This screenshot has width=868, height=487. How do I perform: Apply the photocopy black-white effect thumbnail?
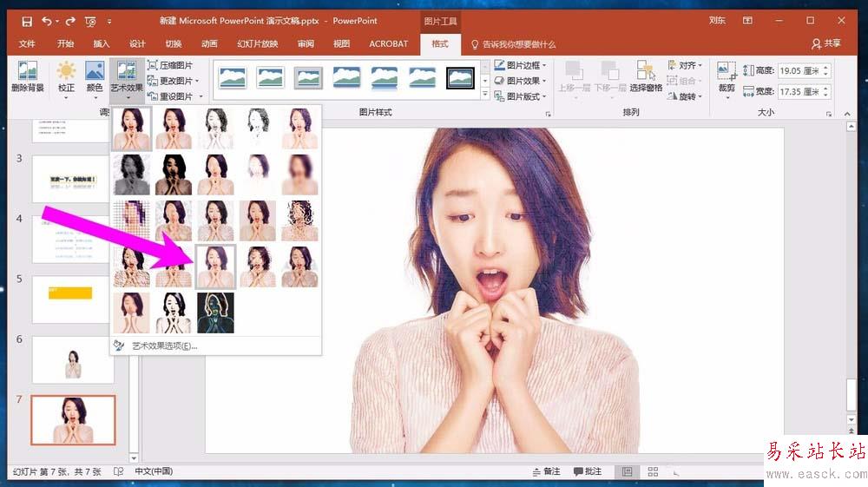coord(174,313)
